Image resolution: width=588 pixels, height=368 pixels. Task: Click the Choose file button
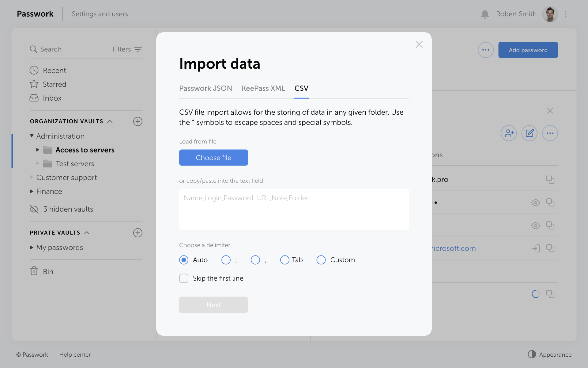(213, 158)
